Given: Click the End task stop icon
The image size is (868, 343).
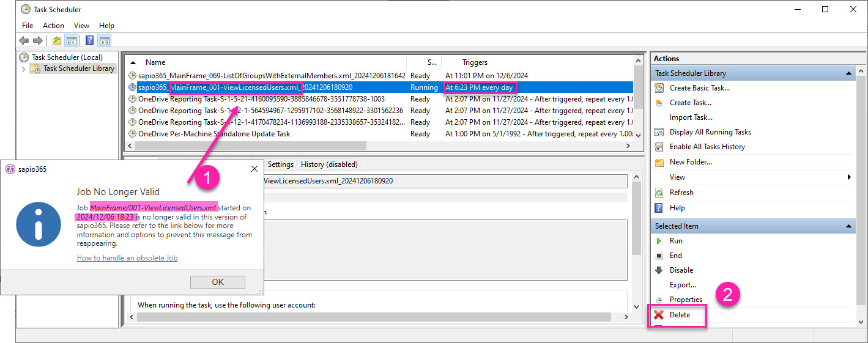Looking at the screenshot, I should pos(659,256).
